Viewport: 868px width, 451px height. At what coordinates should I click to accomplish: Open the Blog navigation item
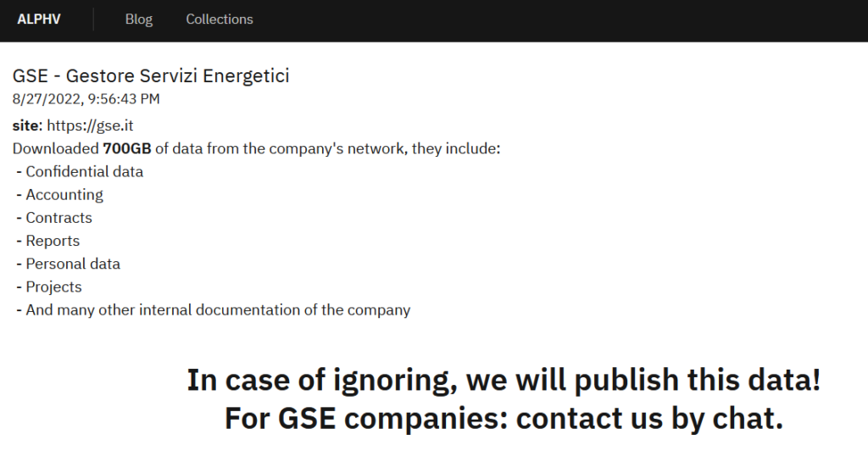[x=139, y=19]
